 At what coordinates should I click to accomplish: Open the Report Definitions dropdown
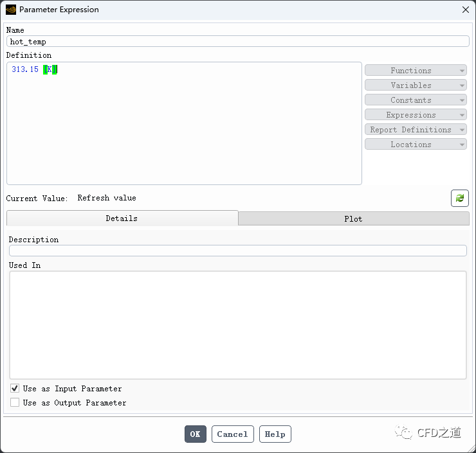click(x=416, y=130)
